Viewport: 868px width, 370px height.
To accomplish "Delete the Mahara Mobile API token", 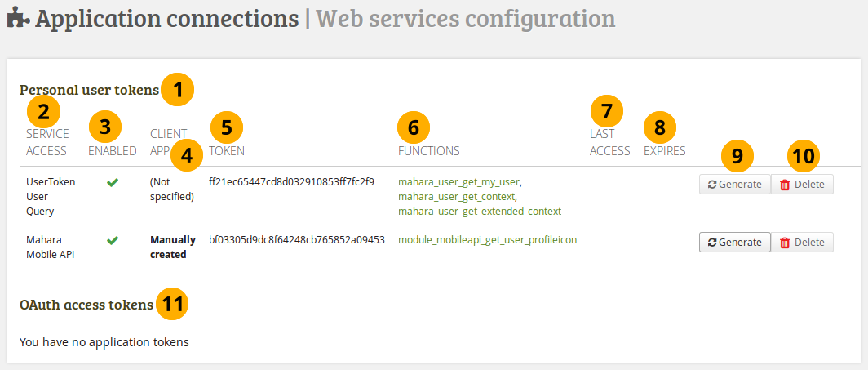I will coord(802,243).
